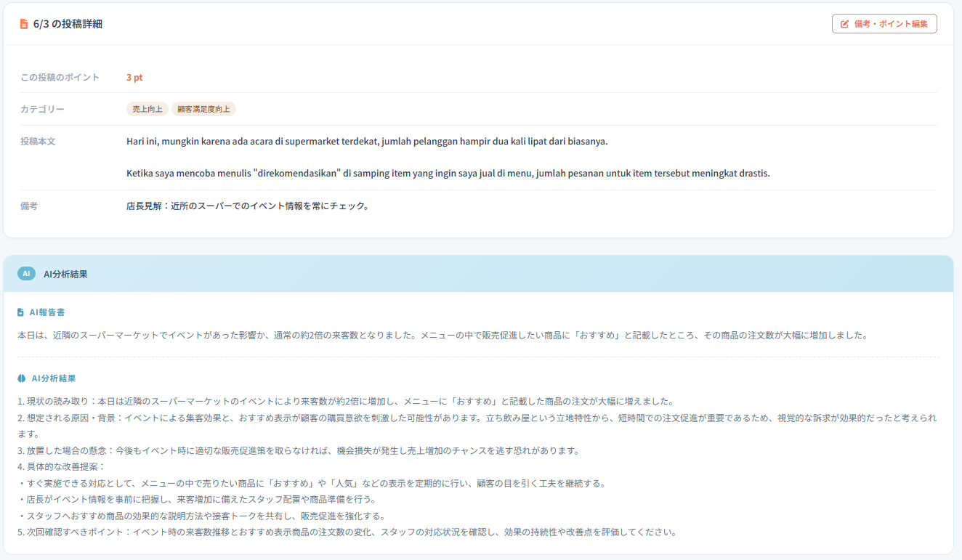Click the この投稿のポイント label
The image size is (962, 560).
[60, 77]
